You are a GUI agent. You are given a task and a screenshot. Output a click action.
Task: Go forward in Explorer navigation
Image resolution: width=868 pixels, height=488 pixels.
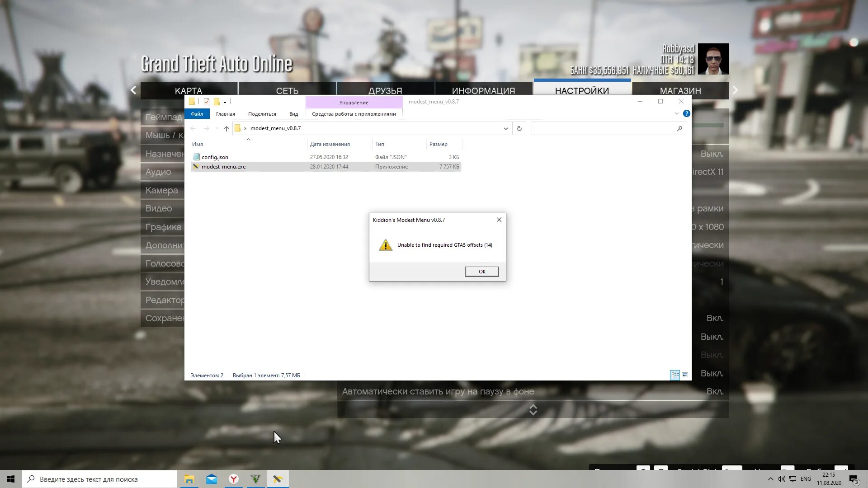[x=206, y=128]
